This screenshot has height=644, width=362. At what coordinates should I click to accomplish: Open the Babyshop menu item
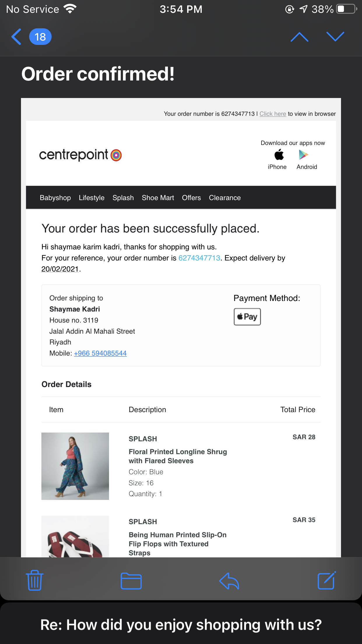coord(55,198)
